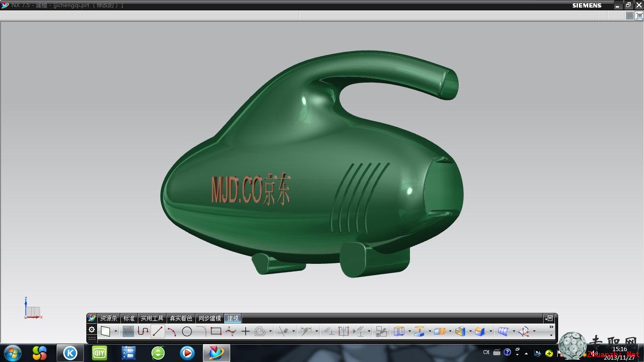Select the Datum Plane tool
644x362 pixels.
[419, 331]
